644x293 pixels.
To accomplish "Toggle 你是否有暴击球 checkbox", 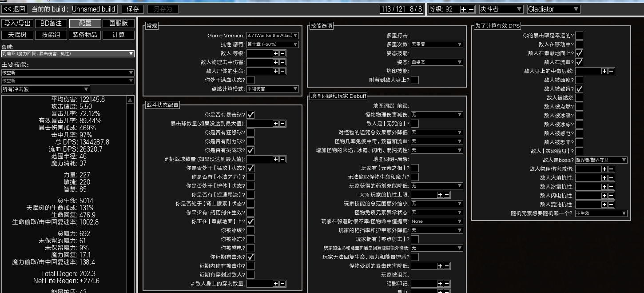I will [x=250, y=115].
